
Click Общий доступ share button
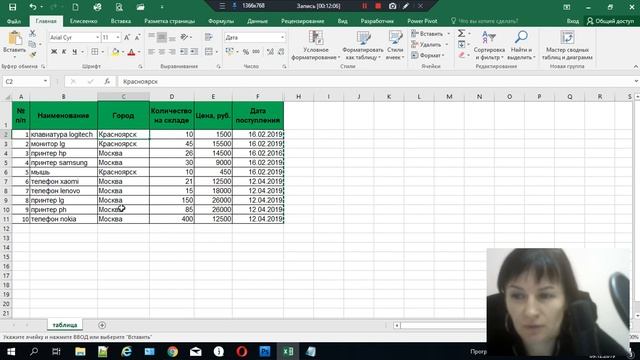click(611, 21)
